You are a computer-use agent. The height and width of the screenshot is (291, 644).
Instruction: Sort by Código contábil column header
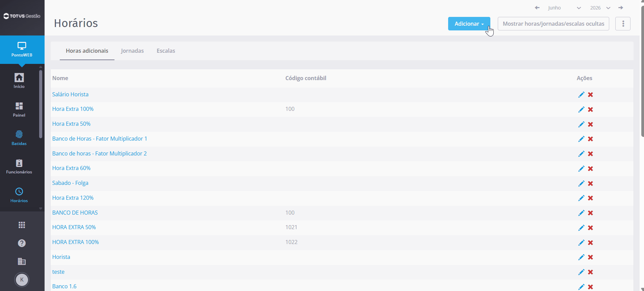[306, 78]
